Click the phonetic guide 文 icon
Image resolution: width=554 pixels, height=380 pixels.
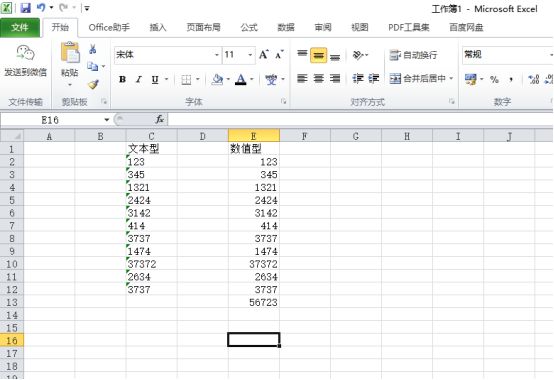pyautogui.click(x=271, y=80)
